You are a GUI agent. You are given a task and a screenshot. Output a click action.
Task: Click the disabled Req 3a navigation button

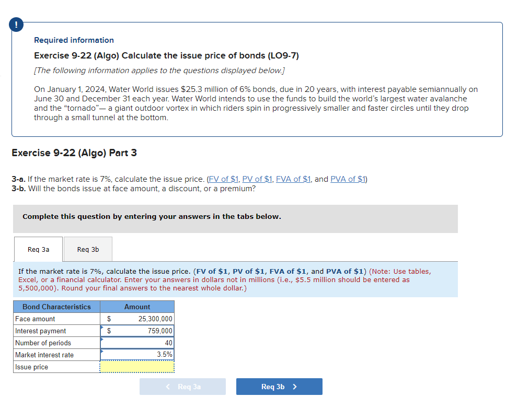(182, 387)
